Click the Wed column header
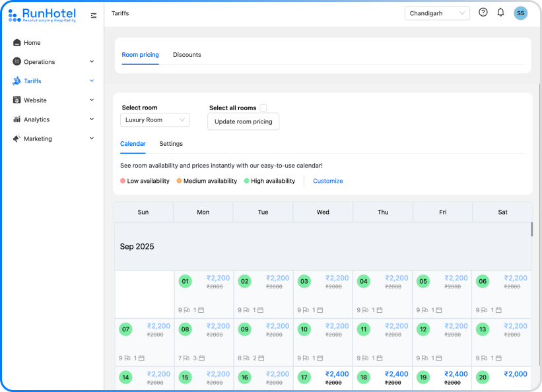The width and height of the screenshot is (542, 392). pyautogui.click(x=323, y=212)
